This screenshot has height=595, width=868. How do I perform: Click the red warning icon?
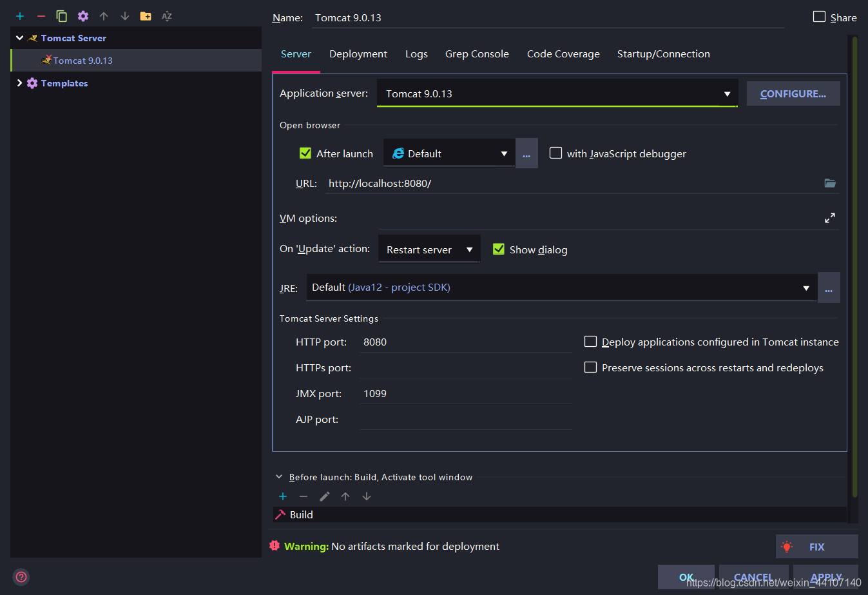275,546
